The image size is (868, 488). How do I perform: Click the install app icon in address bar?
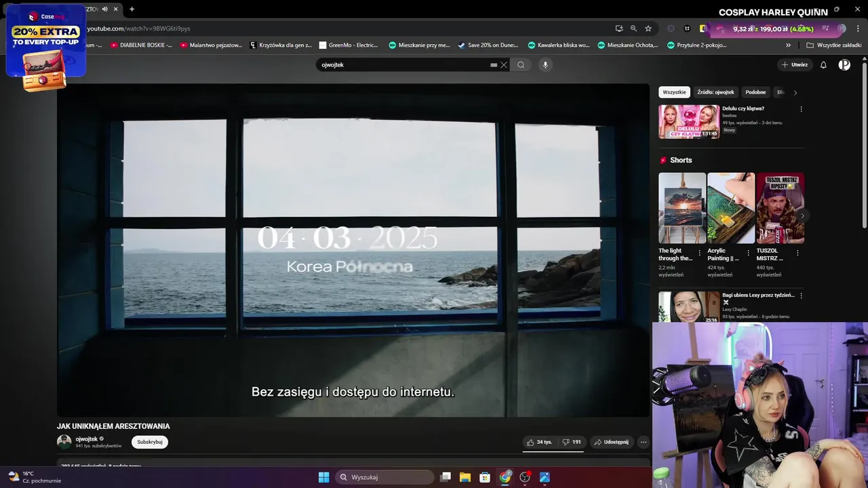tap(619, 28)
